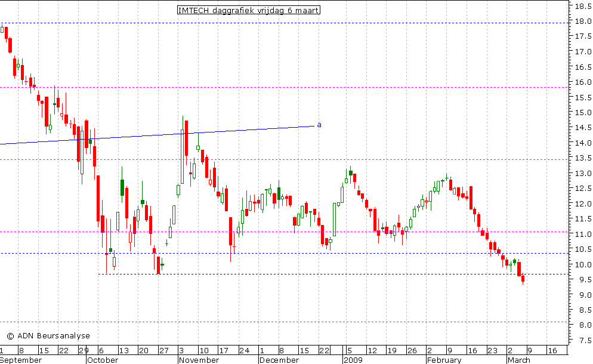Click the "12.0" price axis label
This screenshot has height=364, width=593.
[x=583, y=203]
